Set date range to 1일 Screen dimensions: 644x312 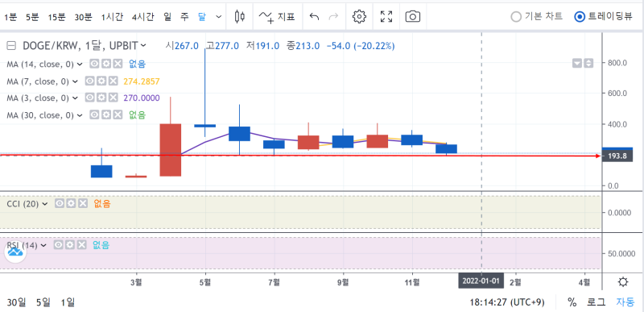[68, 302]
